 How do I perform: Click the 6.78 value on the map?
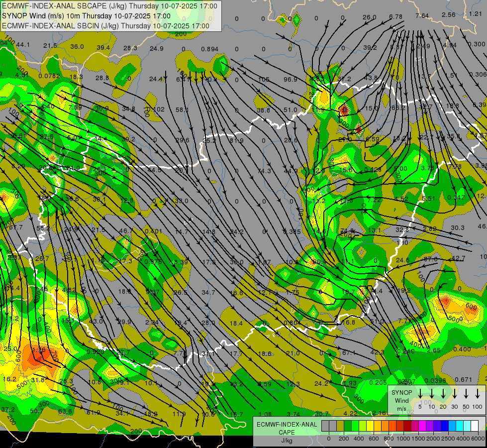(395, 16)
